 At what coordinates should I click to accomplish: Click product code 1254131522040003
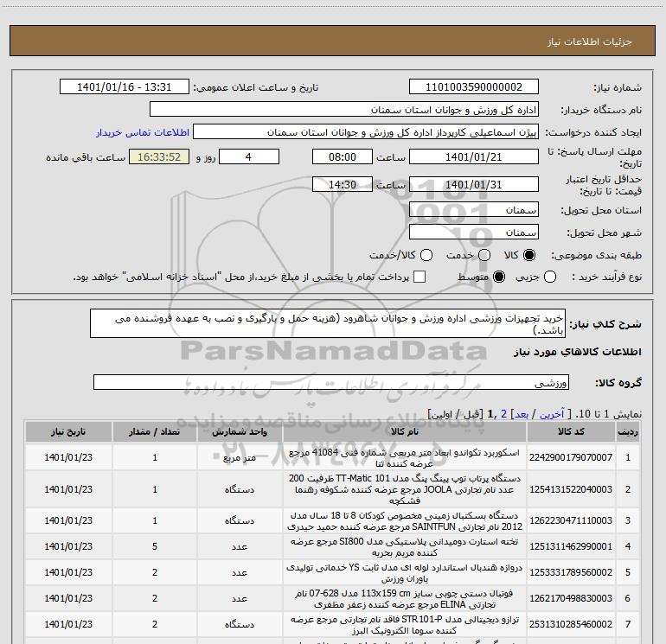point(571,489)
